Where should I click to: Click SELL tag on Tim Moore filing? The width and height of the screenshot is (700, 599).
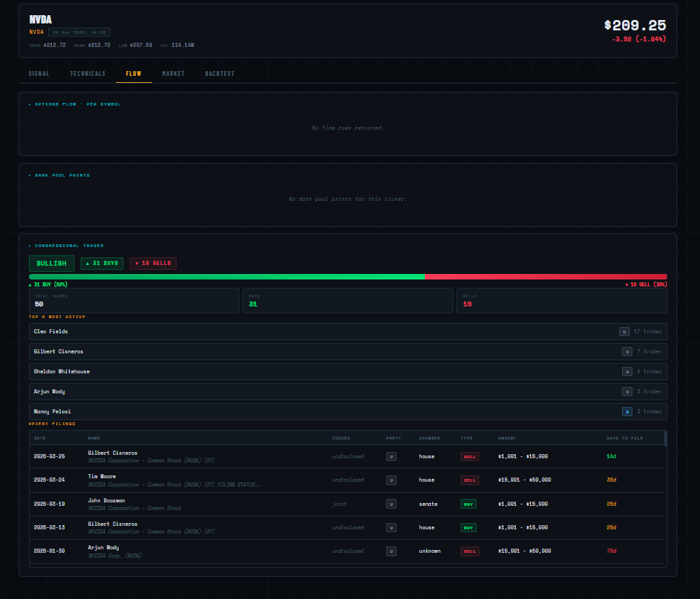470,480
